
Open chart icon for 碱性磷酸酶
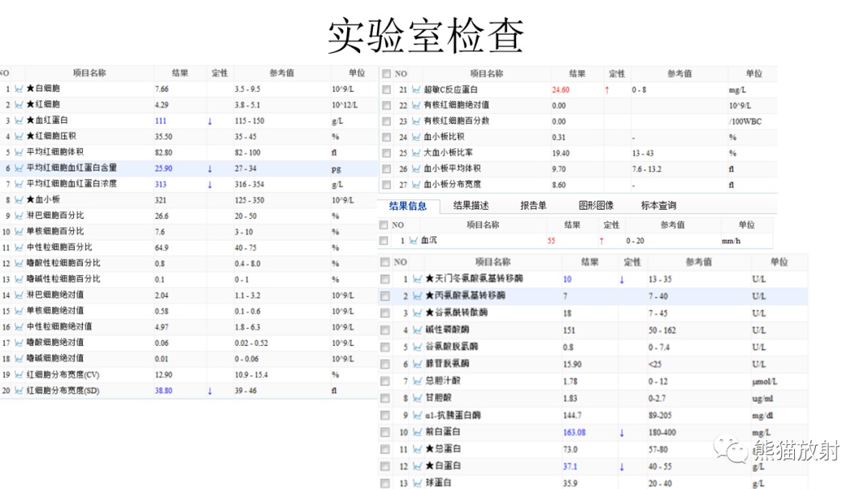417,330
